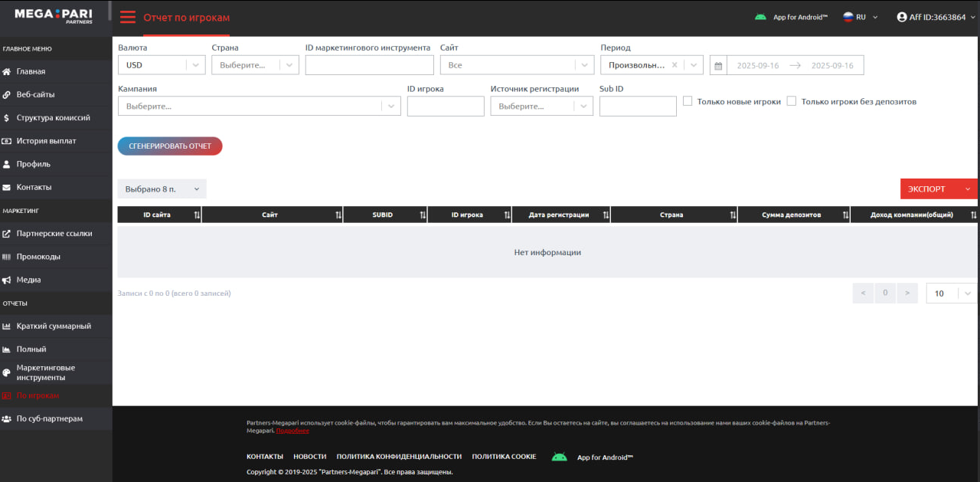Click the sort icon in ID сайта column
This screenshot has height=482, width=980.
(197, 215)
